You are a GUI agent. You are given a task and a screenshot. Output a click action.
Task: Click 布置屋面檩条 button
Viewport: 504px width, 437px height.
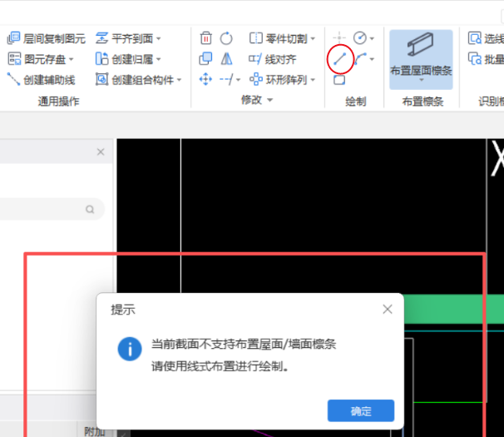pos(421,59)
